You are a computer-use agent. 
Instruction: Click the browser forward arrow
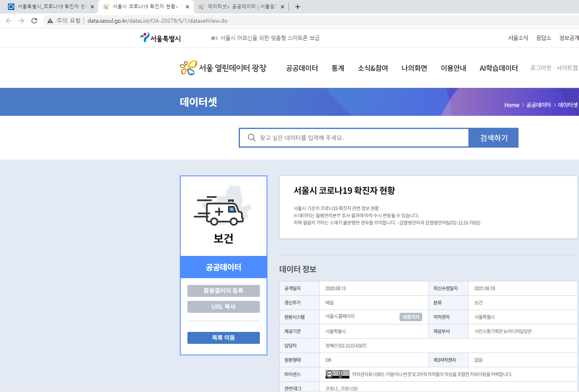(x=21, y=21)
